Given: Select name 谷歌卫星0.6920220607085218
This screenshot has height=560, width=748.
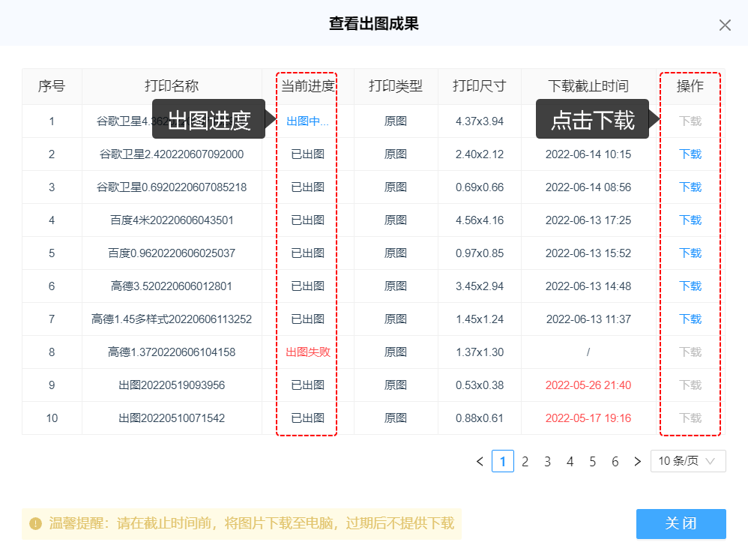Looking at the screenshot, I should pyautogui.click(x=172, y=187).
